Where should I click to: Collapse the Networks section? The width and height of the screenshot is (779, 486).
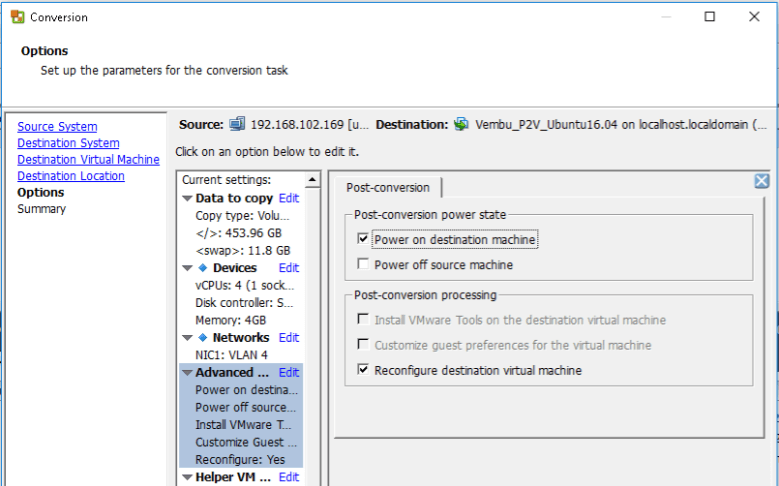coord(187,338)
